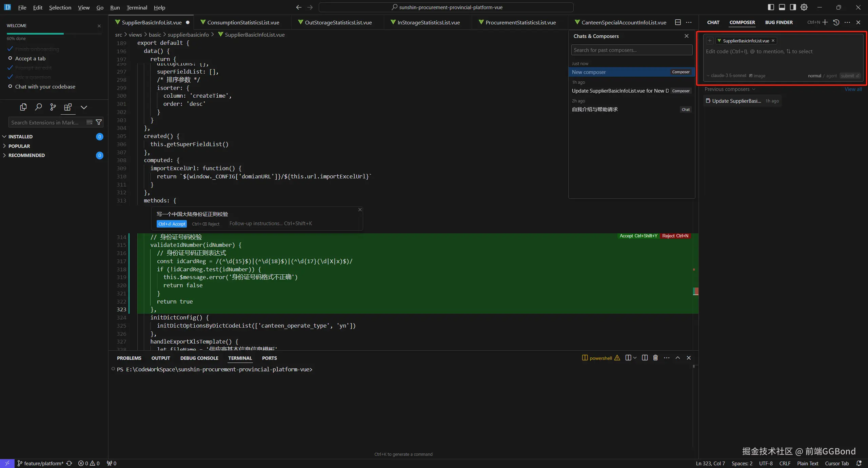Screen dimensions: 868x468
Task: Click the Search for past composers field
Action: coord(631,50)
